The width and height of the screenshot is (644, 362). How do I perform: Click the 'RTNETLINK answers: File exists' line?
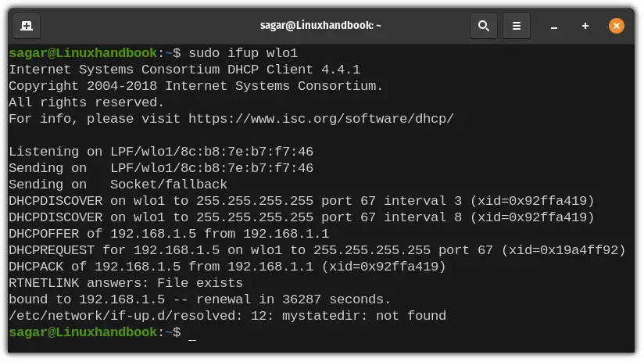coord(126,283)
